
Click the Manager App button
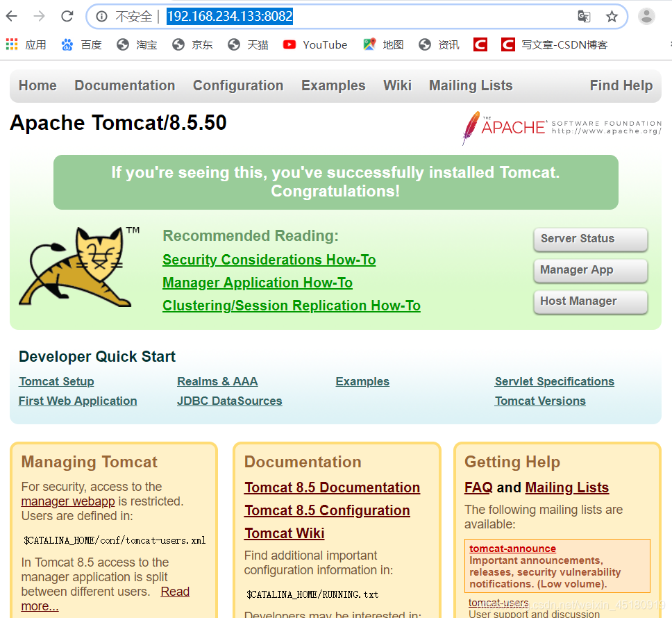[x=591, y=270]
